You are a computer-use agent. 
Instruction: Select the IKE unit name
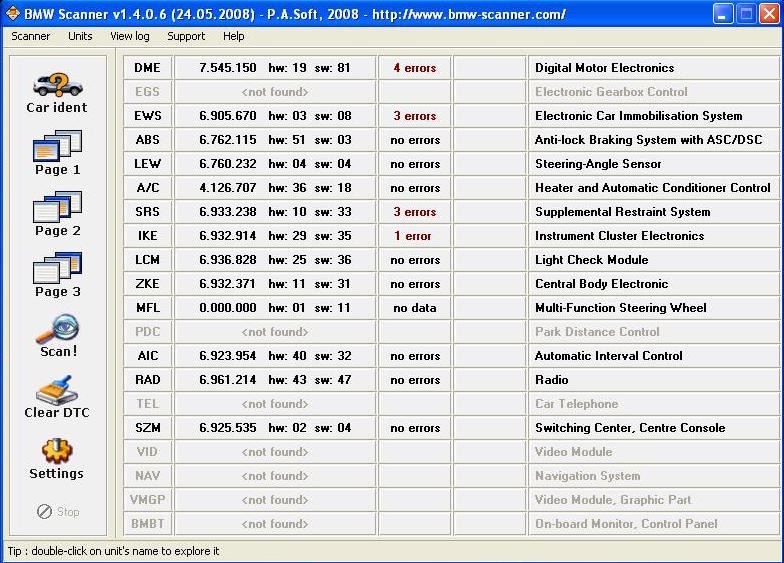(148, 236)
